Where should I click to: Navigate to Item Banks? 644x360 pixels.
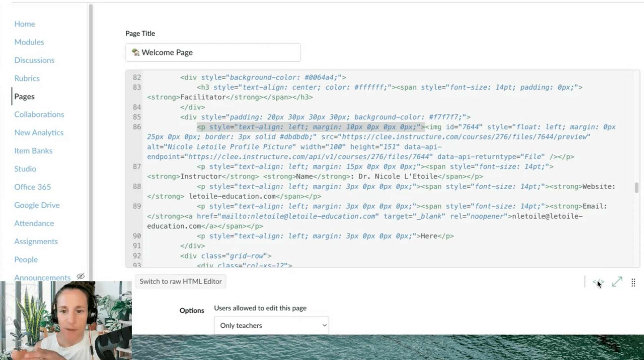(33, 151)
